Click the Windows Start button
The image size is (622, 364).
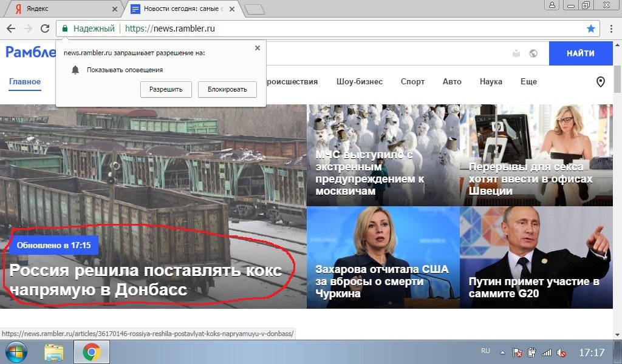(16, 352)
